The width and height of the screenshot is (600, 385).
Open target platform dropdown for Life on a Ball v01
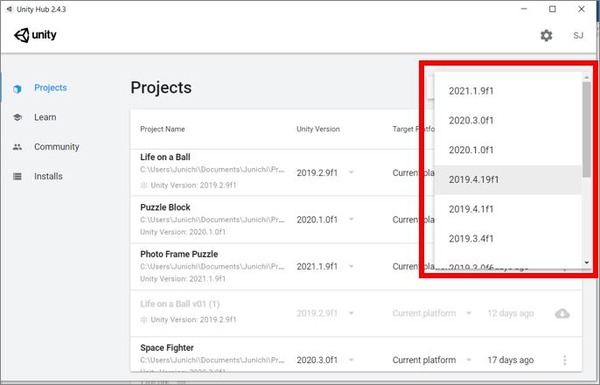click(468, 313)
